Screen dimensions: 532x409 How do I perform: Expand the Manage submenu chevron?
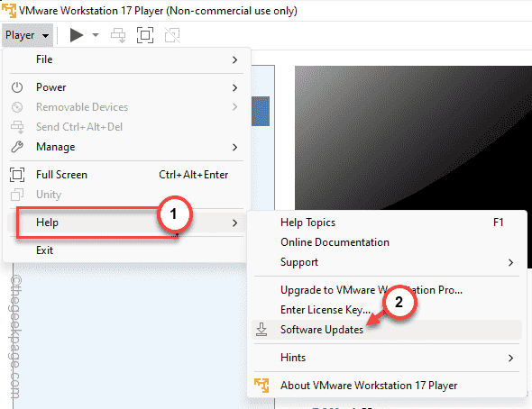click(234, 147)
